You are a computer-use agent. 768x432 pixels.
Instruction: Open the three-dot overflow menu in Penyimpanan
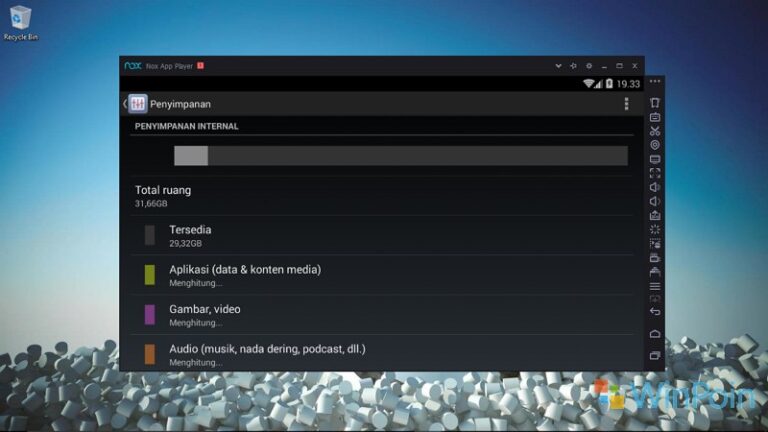point(627,104)
